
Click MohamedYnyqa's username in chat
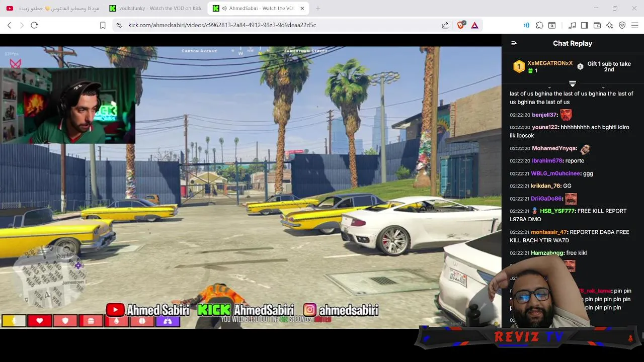(x=554, y=148)
